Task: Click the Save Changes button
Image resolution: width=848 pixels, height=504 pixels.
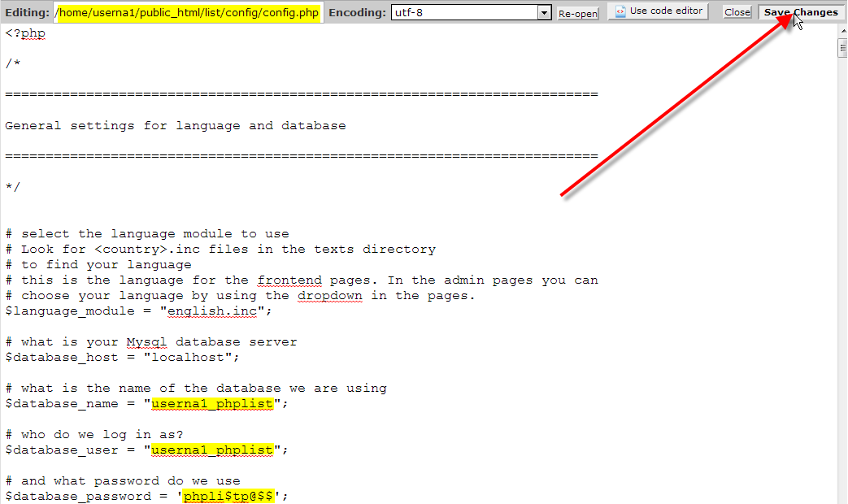Action: click(x=800, y=12)
